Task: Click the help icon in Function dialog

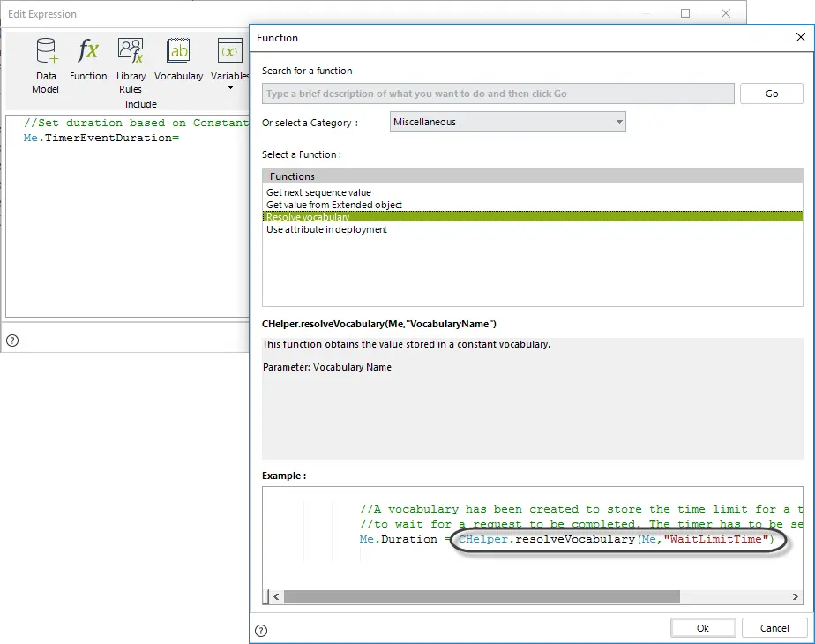Action: coord(261,631)
